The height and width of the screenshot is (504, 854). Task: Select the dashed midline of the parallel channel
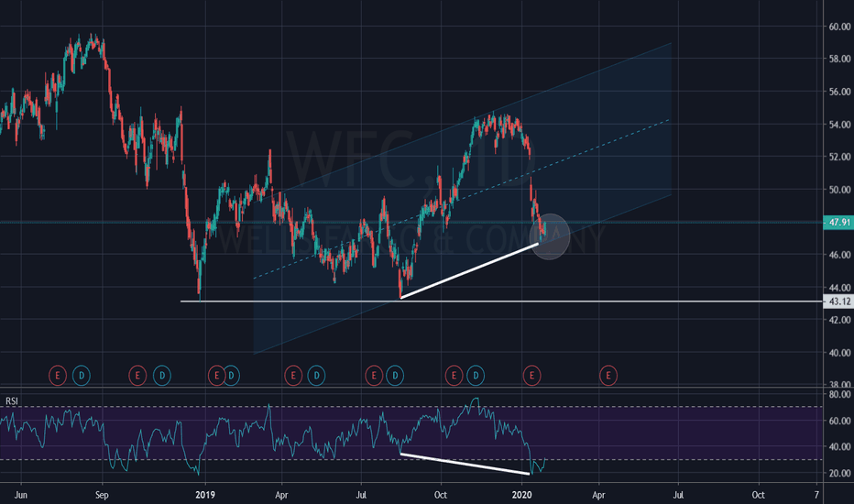461,200
